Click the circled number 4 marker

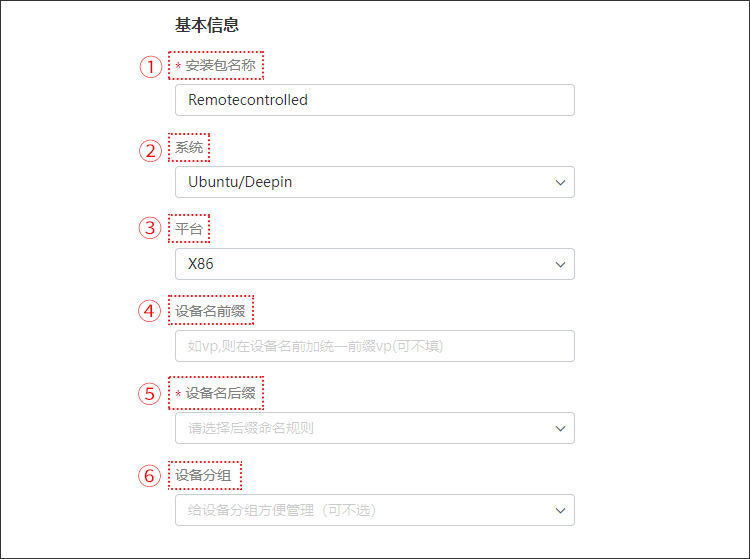click(150, 311)
